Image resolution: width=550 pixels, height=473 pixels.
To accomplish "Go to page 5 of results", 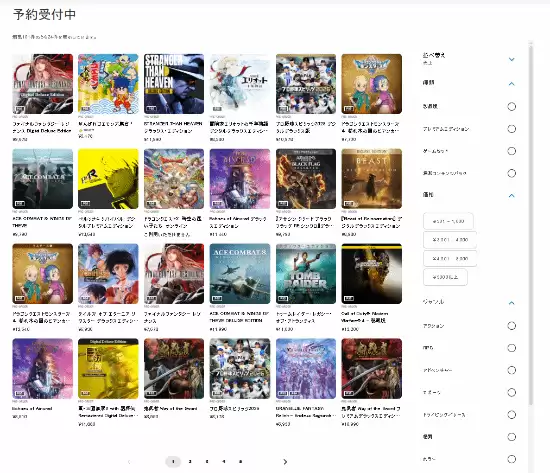I will pyautogui.click(x=241, y=461).
